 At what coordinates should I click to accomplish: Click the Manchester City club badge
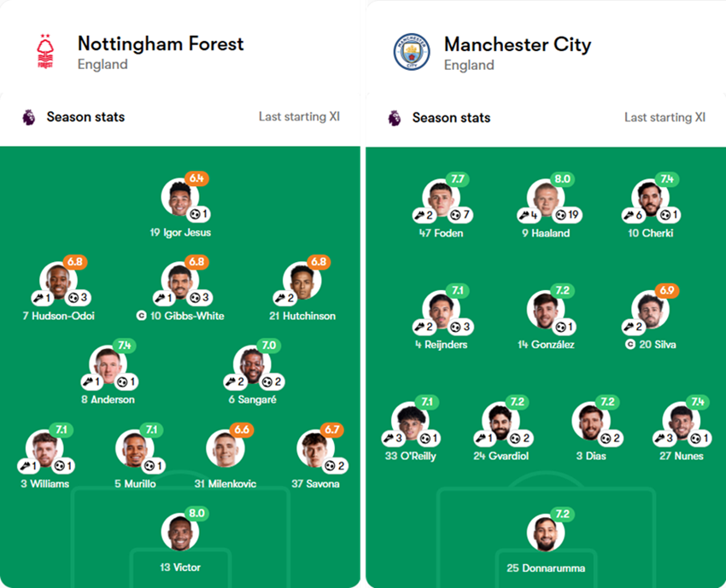pos(410,49)
